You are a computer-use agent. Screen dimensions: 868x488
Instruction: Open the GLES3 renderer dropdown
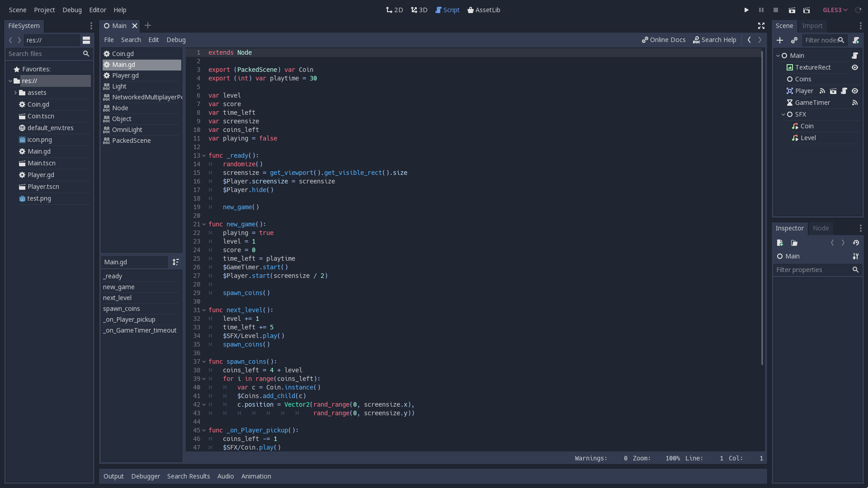click(834, 9)
